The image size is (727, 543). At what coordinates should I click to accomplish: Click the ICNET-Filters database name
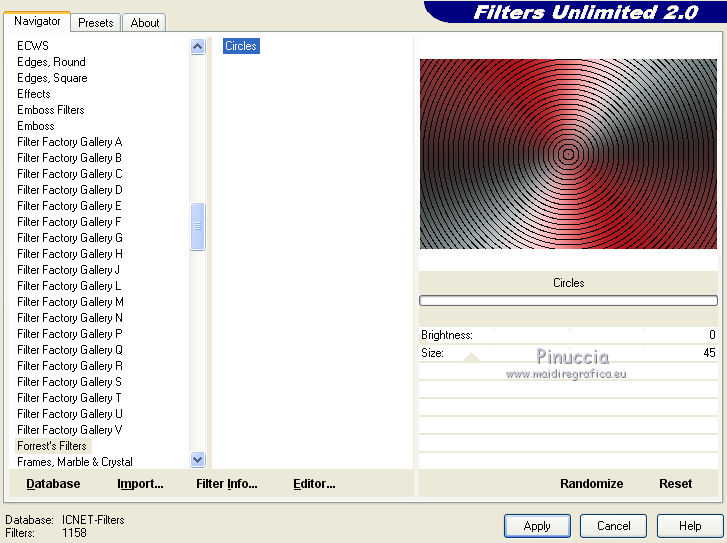coord(93,520)
